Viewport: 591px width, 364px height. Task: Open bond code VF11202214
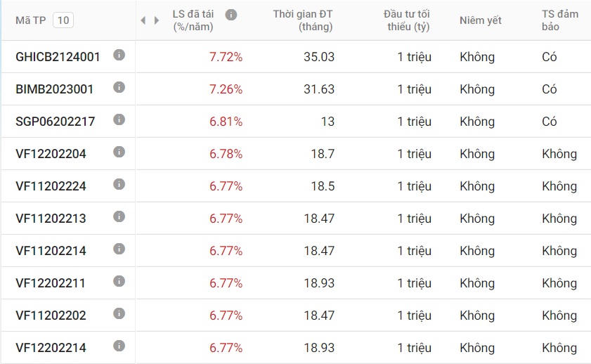51,251
